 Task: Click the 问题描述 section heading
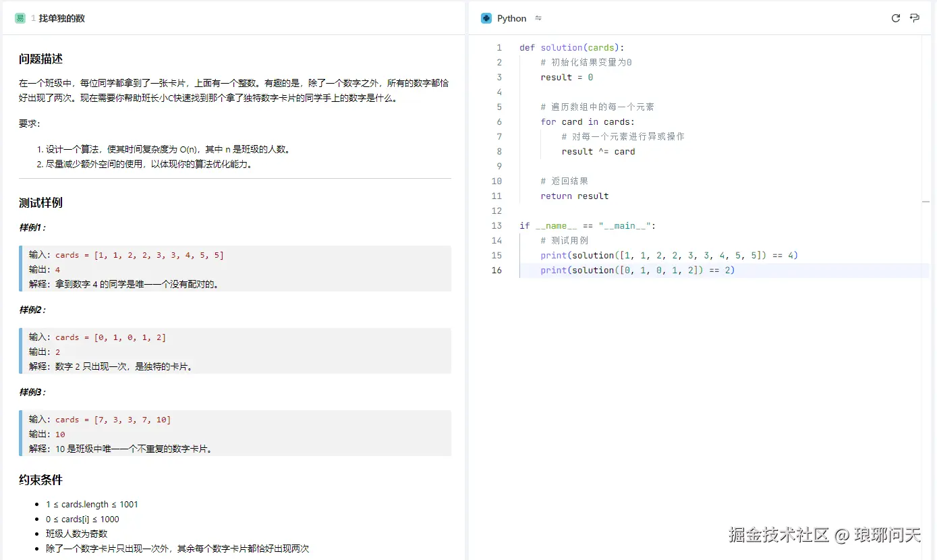coord(37,58)
